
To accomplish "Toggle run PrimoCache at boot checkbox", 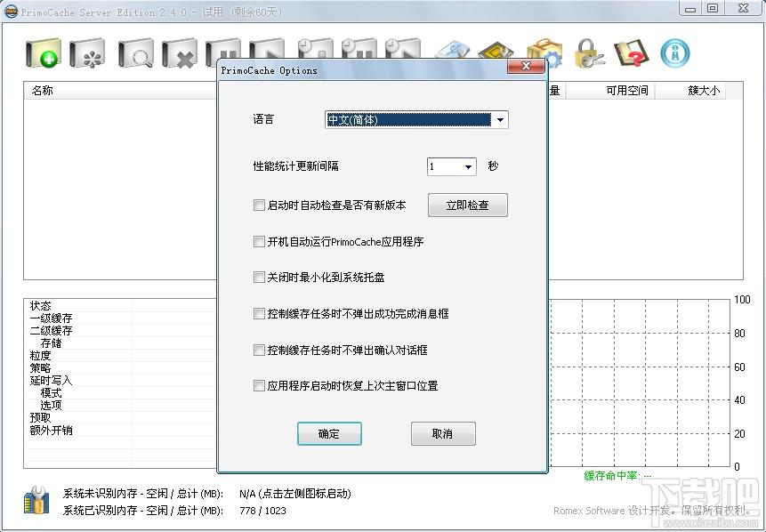I will 259,241.
